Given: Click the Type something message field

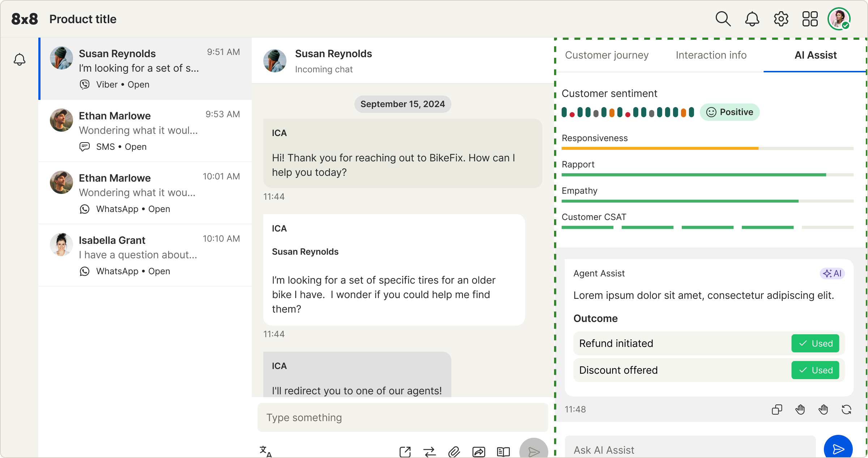Looking at the screenshot, I should [402, 417].
